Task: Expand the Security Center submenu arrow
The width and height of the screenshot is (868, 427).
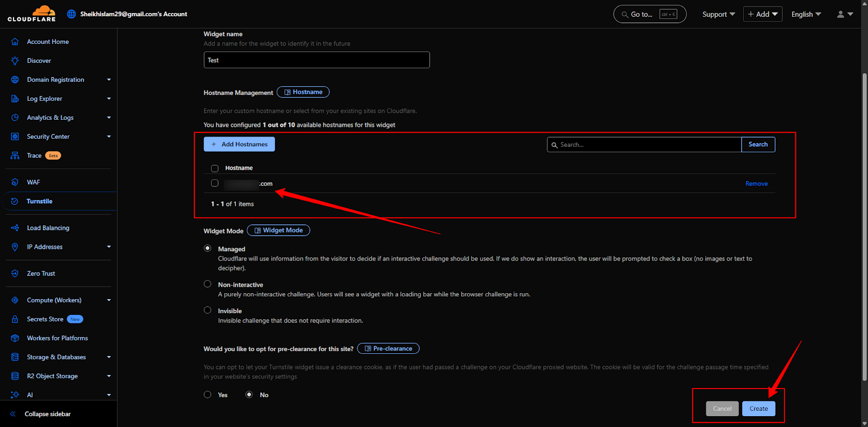Action: pyautogui.click(x=108, y=137)
